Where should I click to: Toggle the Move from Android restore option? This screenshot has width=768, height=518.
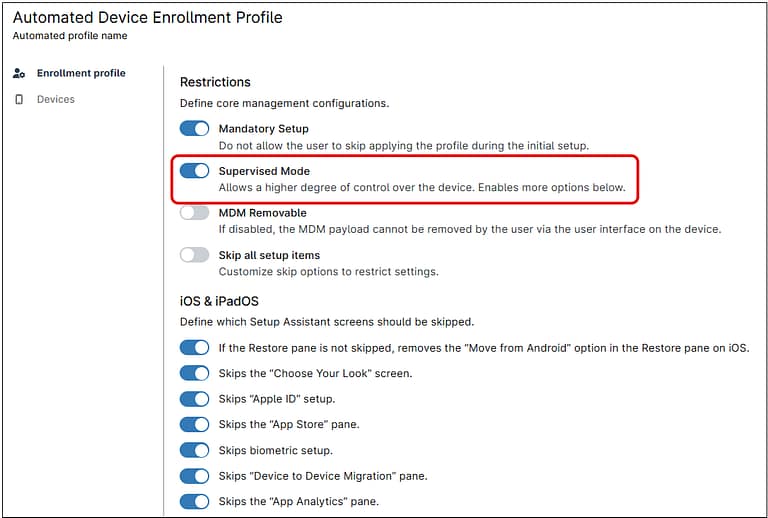pyautogui.click(x=194, y=348)
